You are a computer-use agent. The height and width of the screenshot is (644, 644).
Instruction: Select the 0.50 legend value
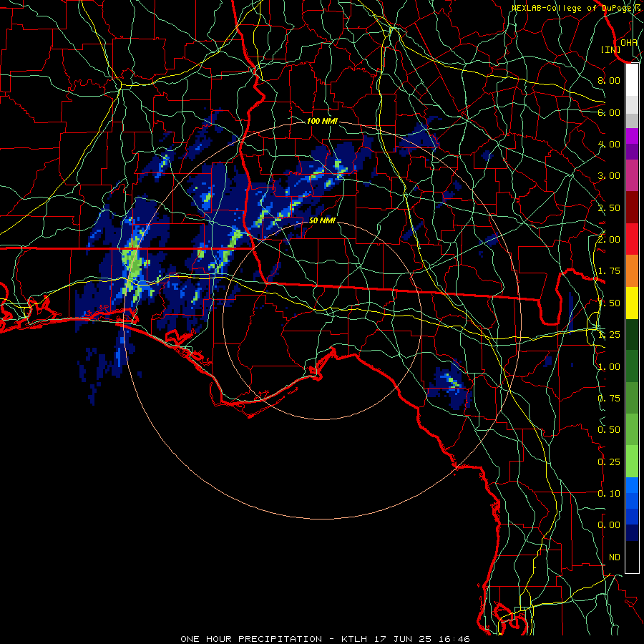pyautogui.click(x=609, y=430)
